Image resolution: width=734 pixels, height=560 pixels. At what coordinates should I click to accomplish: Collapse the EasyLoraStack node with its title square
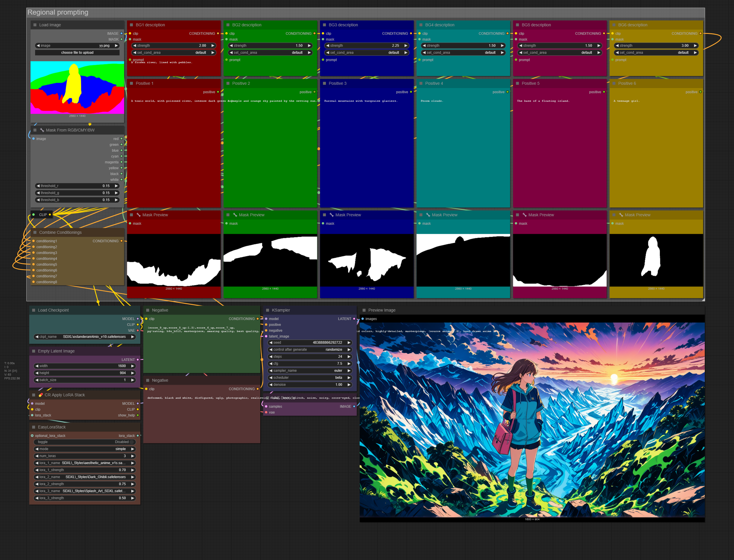[x=34, y=427]
